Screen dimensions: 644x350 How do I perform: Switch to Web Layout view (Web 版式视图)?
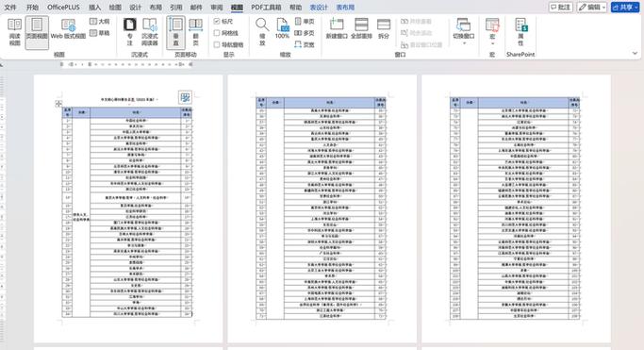[68, 29]
